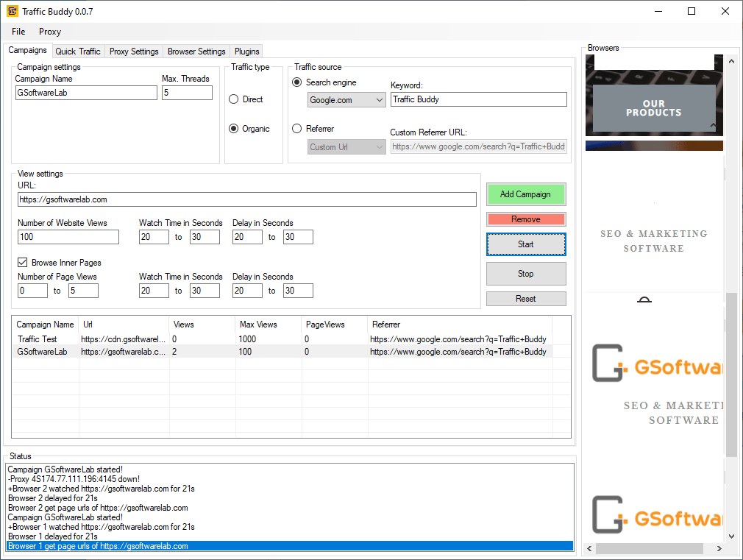This screenshot has height=560, width=743.
Task: Click the browser panel vertical scrollbar thumb
Action: click(x=732, y=375)
